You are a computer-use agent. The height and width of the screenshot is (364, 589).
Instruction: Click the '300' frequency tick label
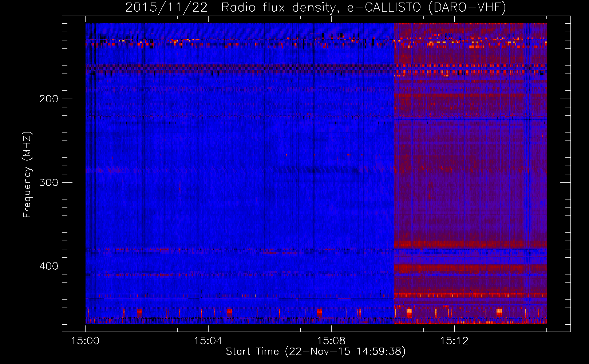tap(49, 182)
